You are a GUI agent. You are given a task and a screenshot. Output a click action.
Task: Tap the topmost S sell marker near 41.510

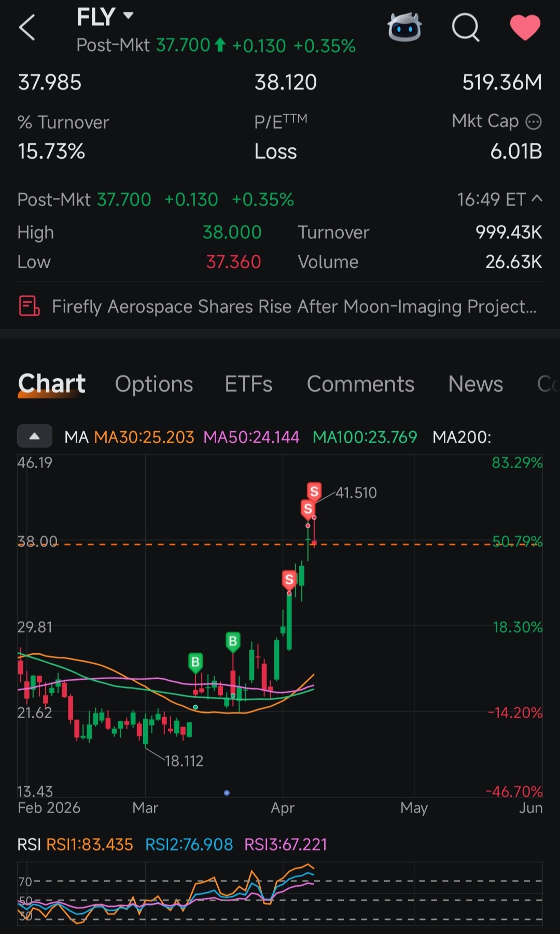(x=314, y=491)
